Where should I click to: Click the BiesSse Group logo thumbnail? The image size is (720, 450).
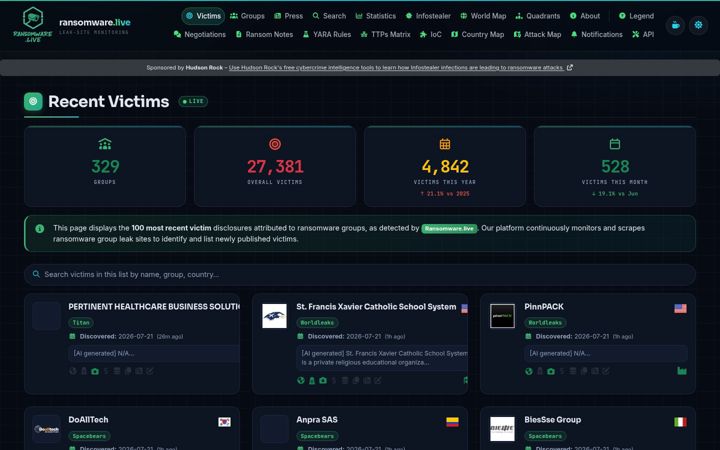[502, 429]
